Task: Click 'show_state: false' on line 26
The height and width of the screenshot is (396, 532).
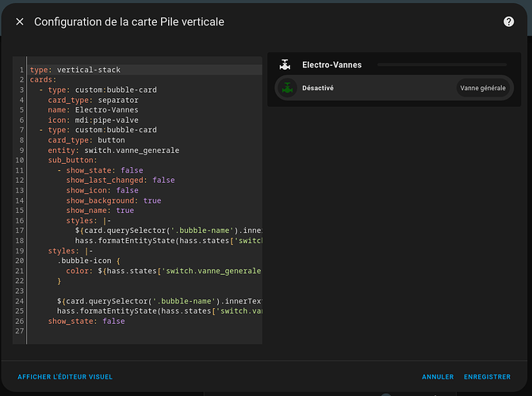Action: point(86,321)
